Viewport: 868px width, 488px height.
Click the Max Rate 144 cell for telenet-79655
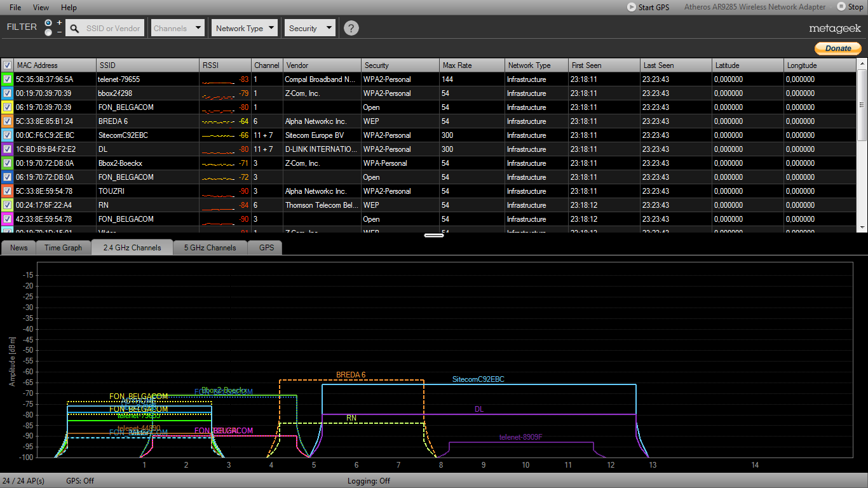point(472,79)
